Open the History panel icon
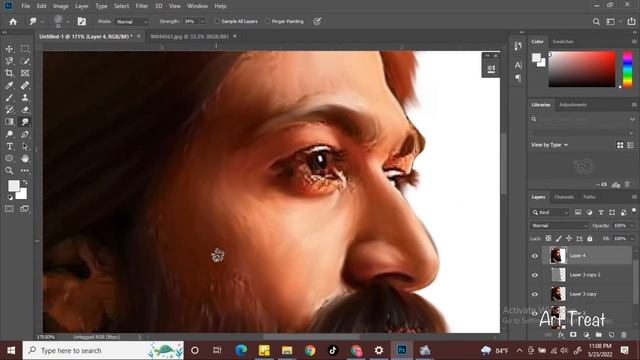This screenshot has width=640, height=360. (x=518, y=46)
